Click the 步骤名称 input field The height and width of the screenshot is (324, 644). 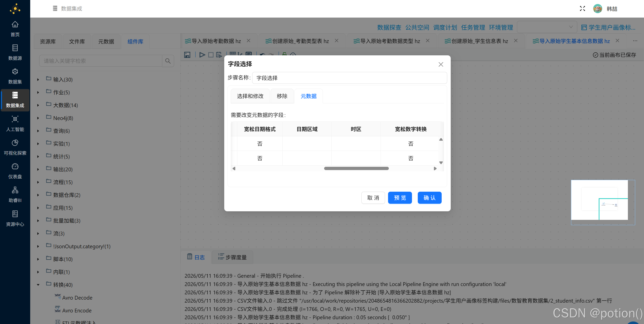pyautogui.click(x=350, y=78)
